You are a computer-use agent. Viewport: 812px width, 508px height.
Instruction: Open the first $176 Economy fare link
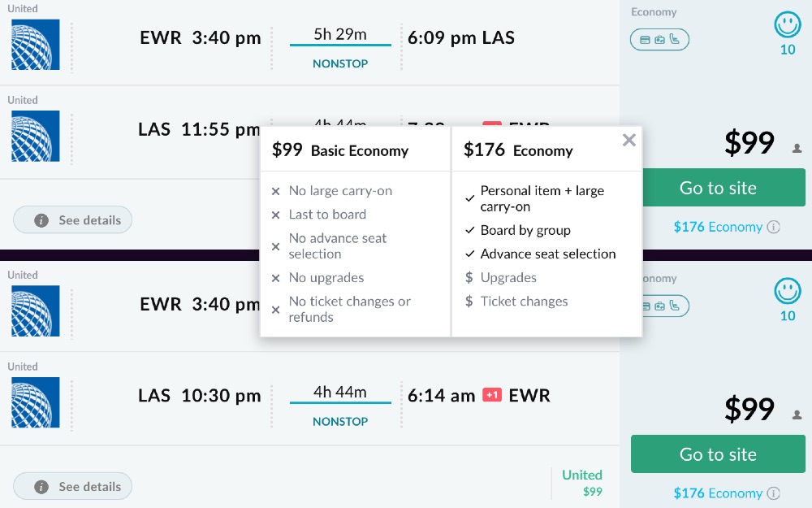[718, 228]
